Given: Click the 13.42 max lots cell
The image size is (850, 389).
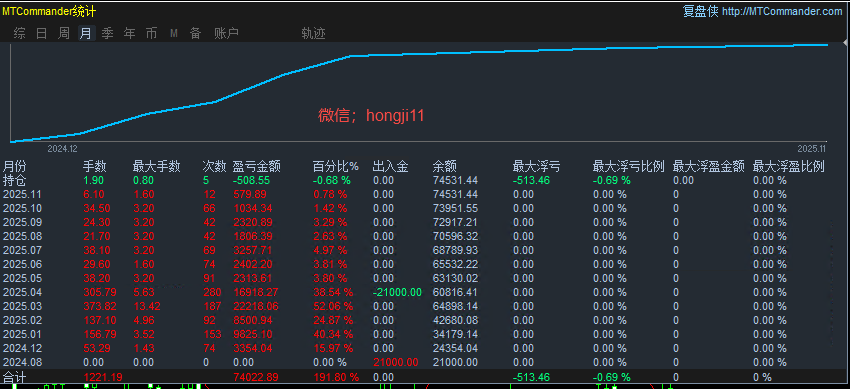Looking at the screenshot, I should pyautogui.click(x=146, y=306).
